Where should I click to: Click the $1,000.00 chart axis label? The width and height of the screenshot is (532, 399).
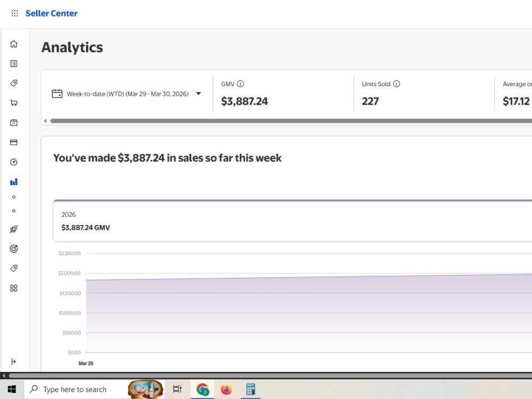[70, 313]
